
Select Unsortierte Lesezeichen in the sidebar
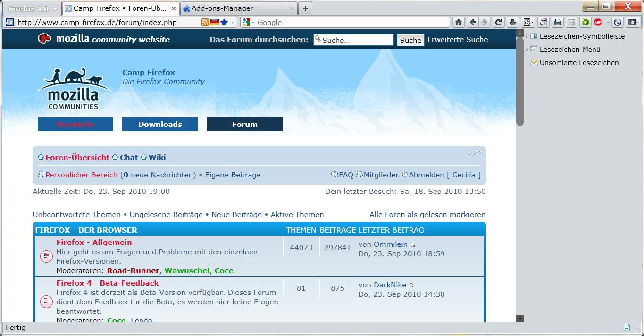(x=579, y=63)
